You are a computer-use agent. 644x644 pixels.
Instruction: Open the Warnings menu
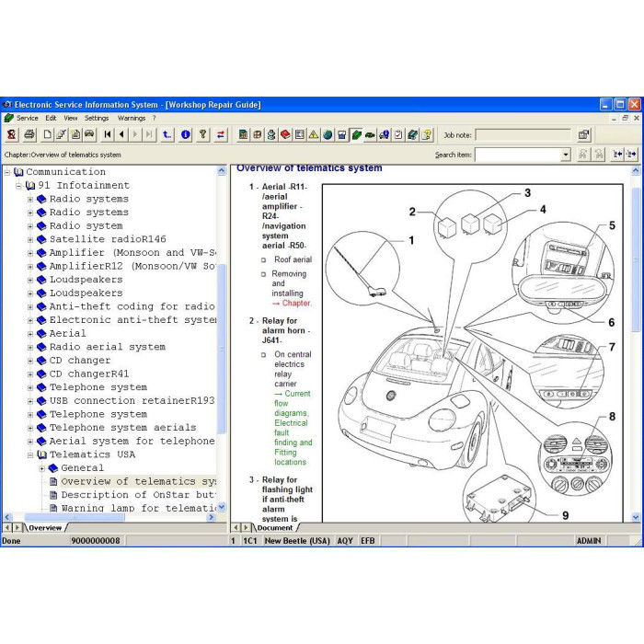pos(132,118)
